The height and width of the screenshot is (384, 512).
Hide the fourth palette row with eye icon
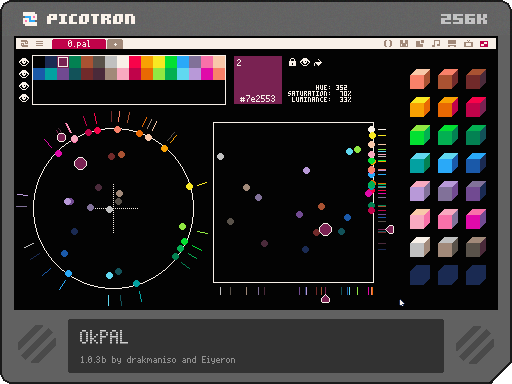pos(24,98)
